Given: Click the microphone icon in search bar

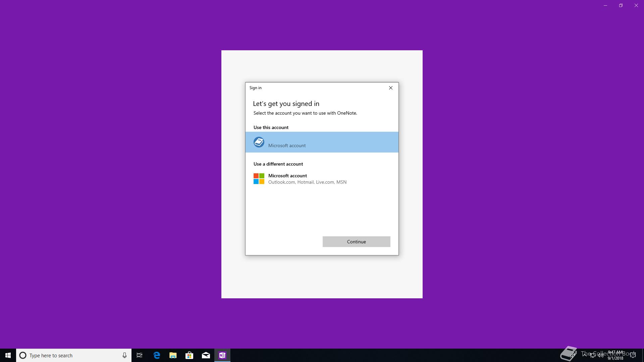Looking at the screenshot, I should (x=124, y=355).
